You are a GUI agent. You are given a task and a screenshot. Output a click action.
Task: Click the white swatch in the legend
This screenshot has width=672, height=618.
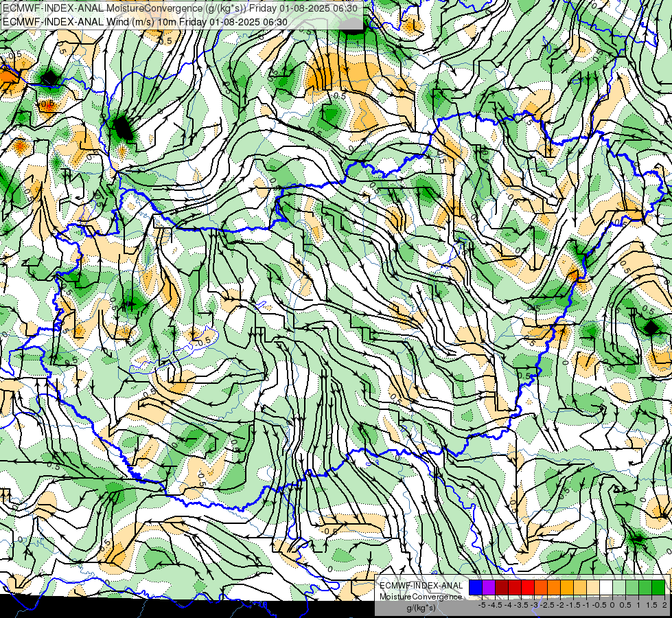click(606, 588)
